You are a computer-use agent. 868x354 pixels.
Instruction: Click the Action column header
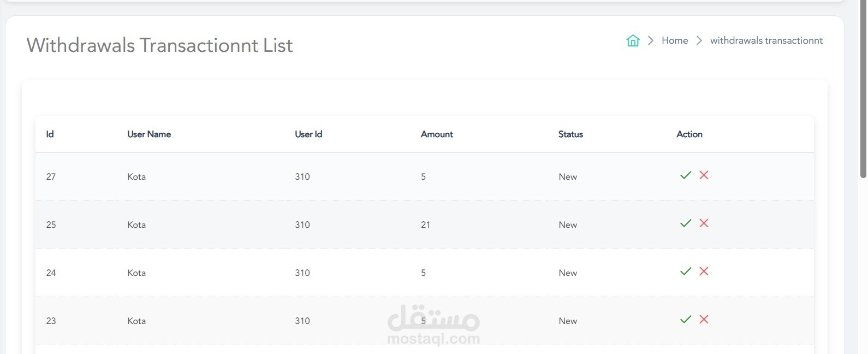[689, 134]
